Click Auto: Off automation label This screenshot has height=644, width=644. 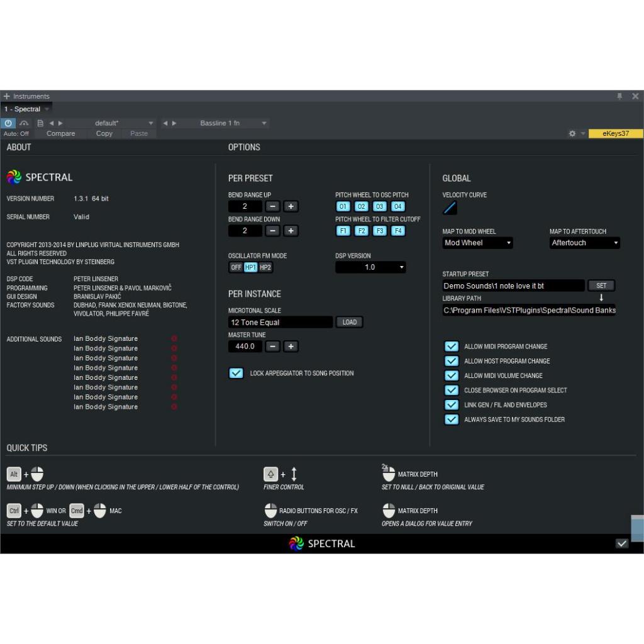point(16,133)
